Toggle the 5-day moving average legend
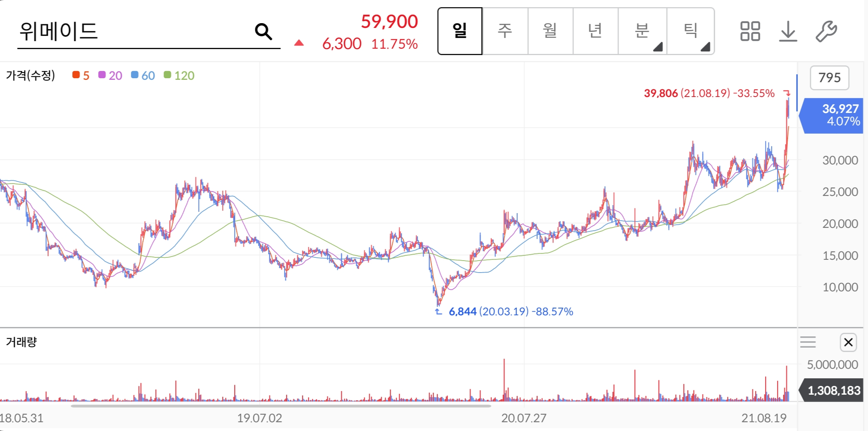Screen dimensions: 868x431 [81, 75]
